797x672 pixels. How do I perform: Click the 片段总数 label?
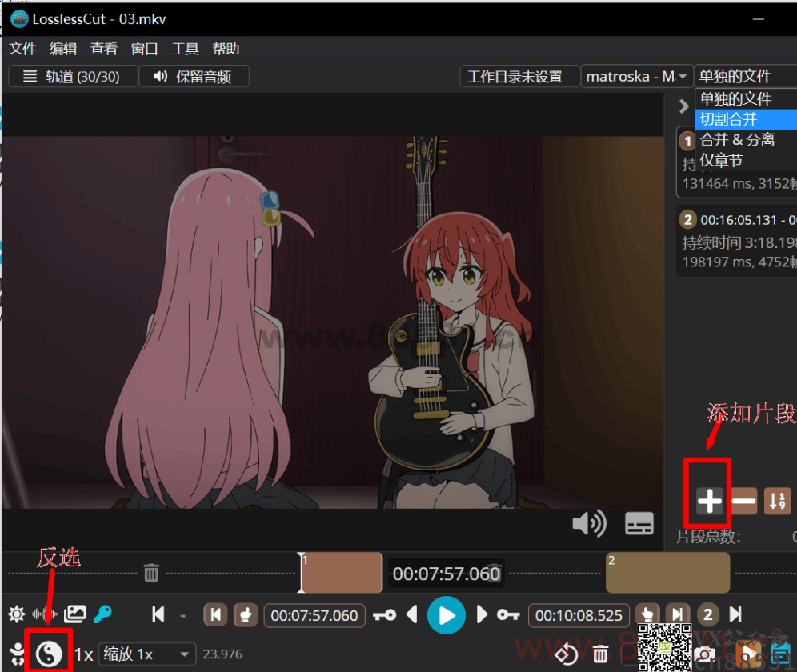tap(708, 537)
